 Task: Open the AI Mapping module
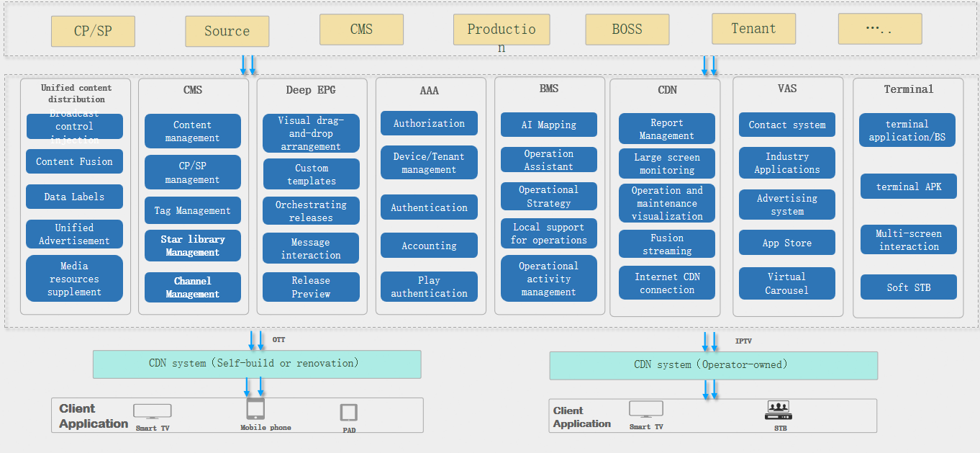(x=549, y=125)
